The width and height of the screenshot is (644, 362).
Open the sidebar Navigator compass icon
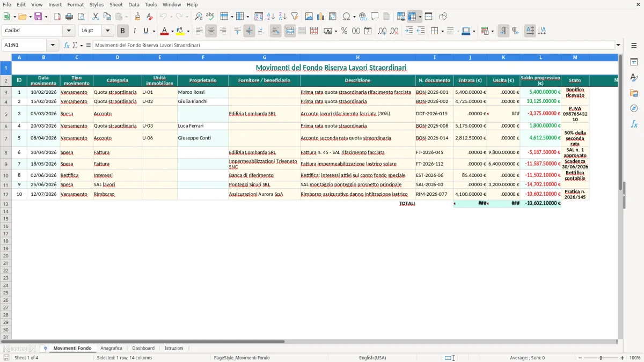click(634, 108)
